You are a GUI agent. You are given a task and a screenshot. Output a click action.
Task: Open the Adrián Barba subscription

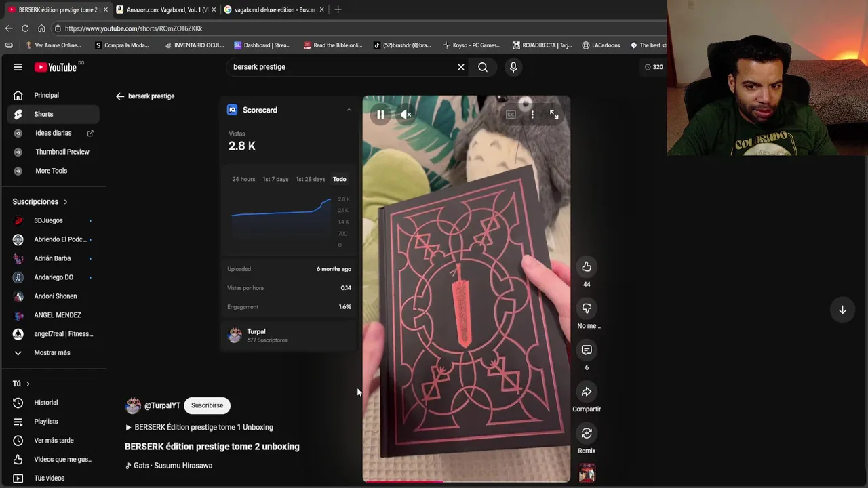53,258
